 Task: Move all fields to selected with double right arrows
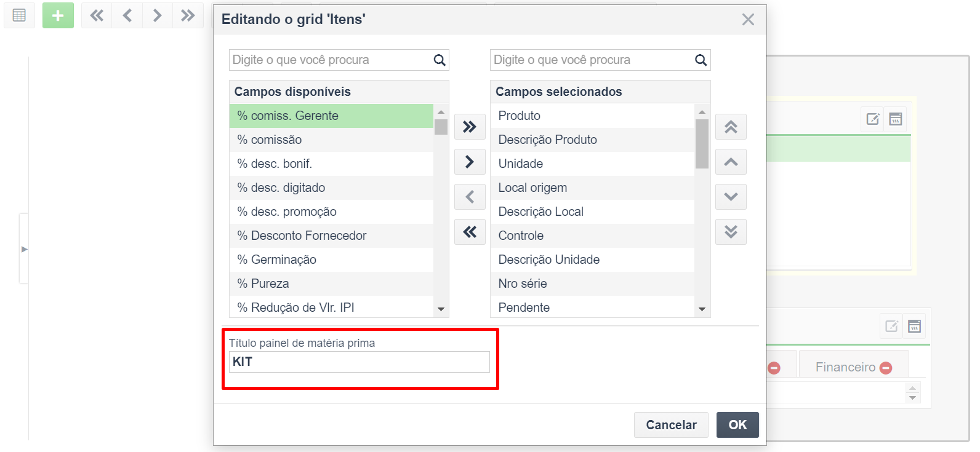(470, 127)
